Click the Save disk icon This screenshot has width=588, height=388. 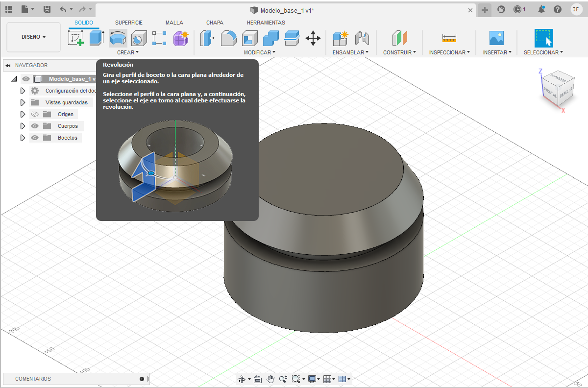point(47,9)
